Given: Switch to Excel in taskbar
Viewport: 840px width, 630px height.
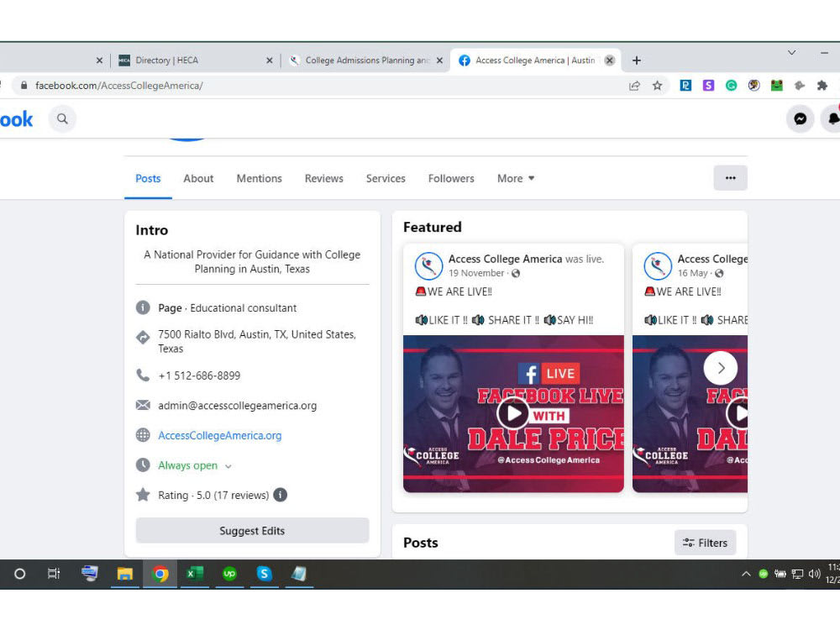Looking at the screenshot, I should coord(195,575).
